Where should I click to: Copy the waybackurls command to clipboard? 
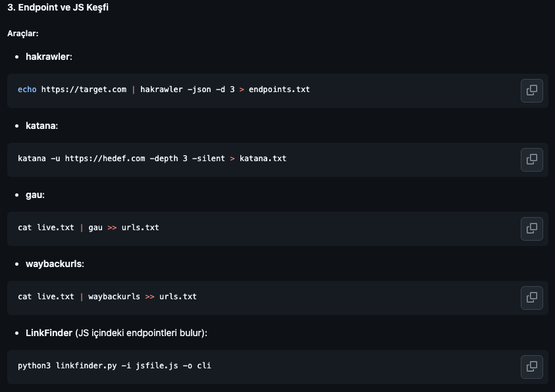(531, 297)
